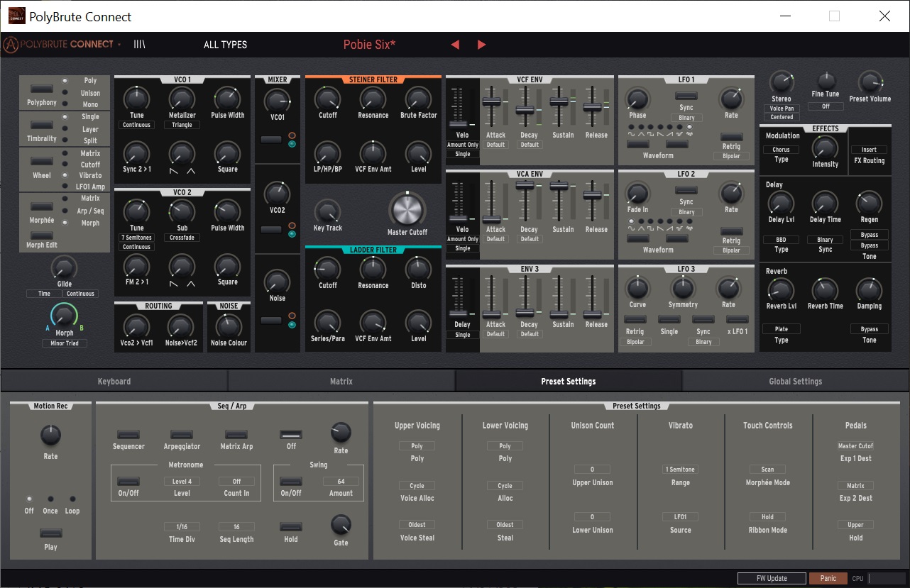This screenshot has height=588, width=910.
Task: Select the sine waveform for LFO 1
Action: tap(631, 127)
